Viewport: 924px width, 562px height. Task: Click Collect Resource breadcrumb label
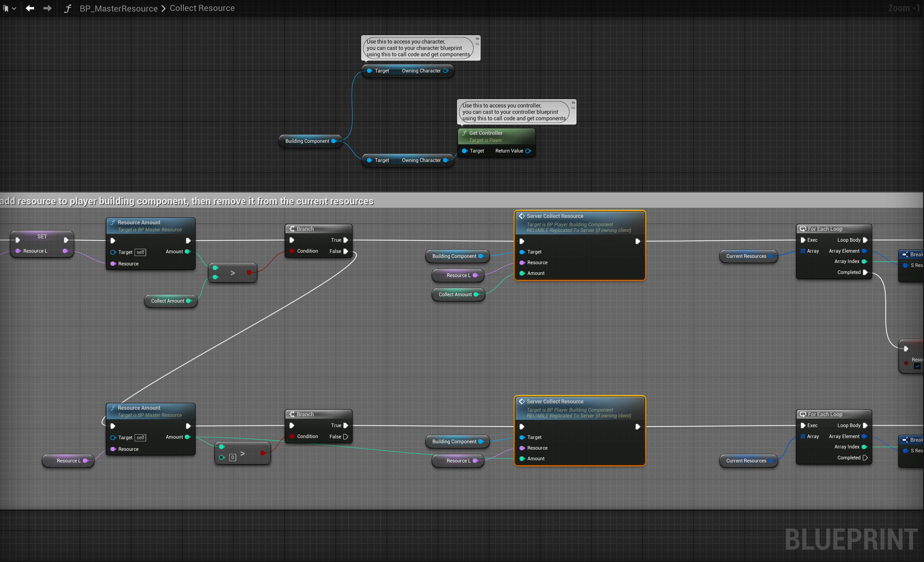tap(202, 8)
